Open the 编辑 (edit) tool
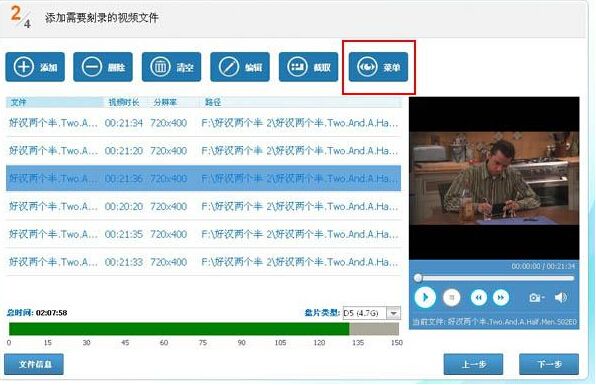 pos(240,67)
